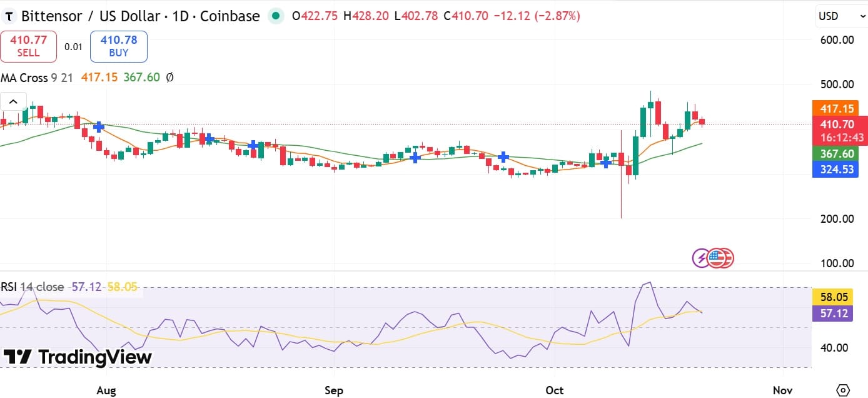Click the purple lightning event icon

click(x=702, y=257)
